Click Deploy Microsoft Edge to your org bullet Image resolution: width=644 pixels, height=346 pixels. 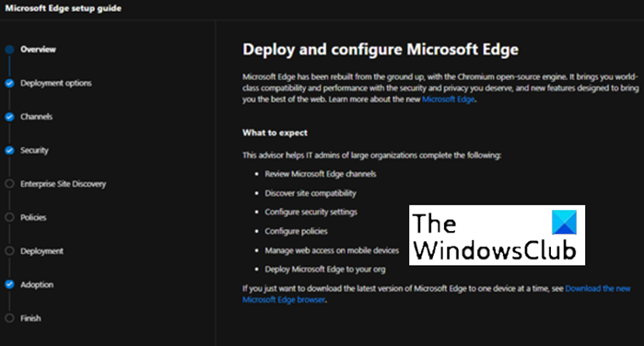(325, 270)
